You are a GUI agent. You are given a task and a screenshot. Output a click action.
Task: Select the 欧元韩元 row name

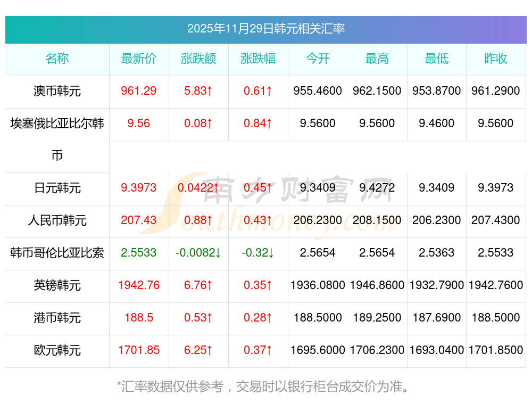point(57,350)
